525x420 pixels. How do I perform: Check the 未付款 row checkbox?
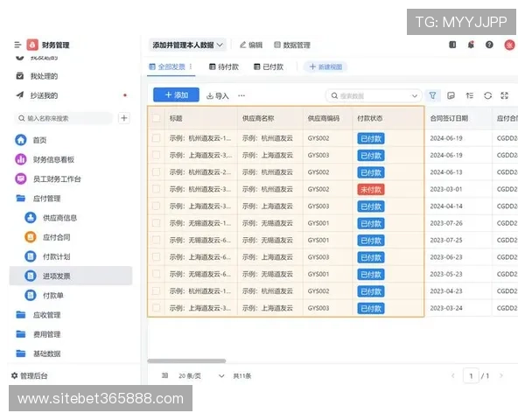pyautogui.click(x=156, y=189)
